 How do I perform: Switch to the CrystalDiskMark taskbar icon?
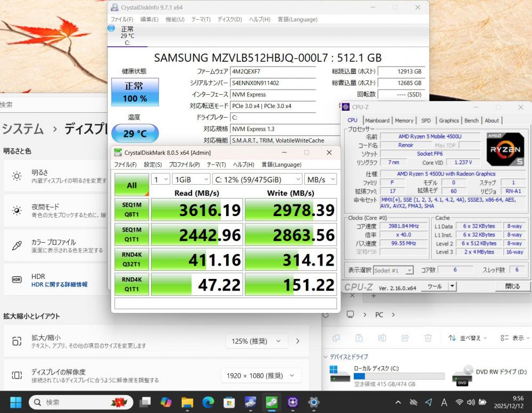pos(271,402)
